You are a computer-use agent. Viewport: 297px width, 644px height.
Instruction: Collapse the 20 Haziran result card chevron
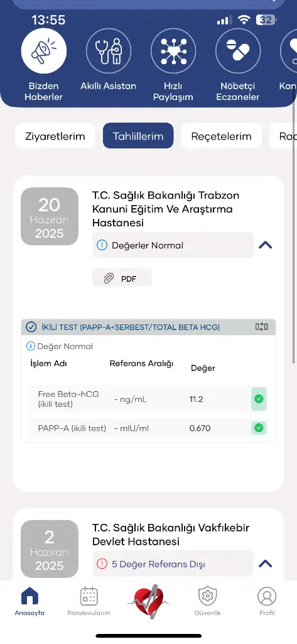tap(266, 245)
